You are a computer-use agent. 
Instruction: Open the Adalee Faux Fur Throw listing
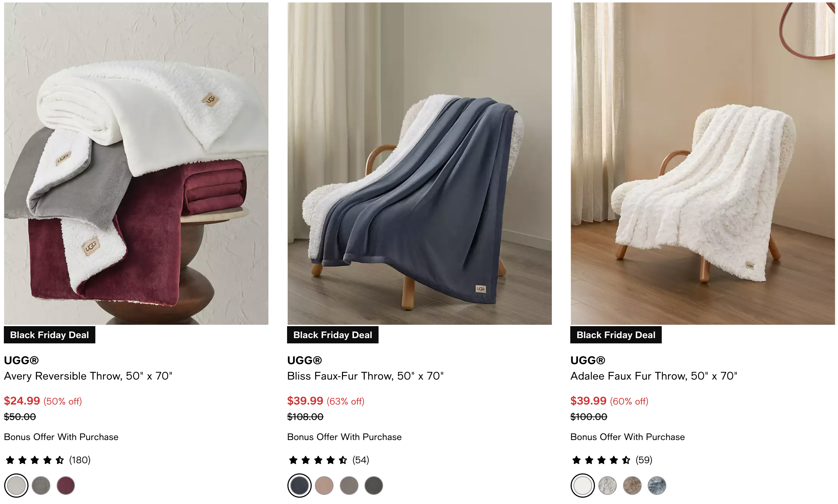coord(654,376)
